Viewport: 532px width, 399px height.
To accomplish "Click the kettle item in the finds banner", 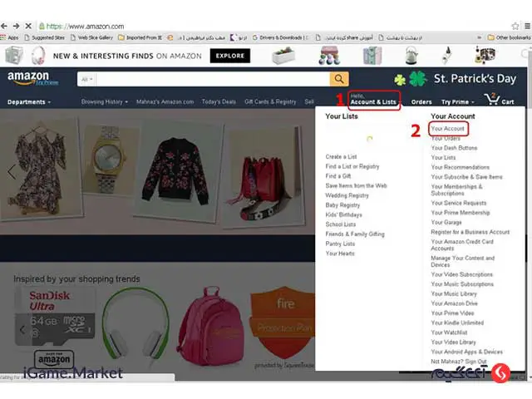I will click(411, 55).
